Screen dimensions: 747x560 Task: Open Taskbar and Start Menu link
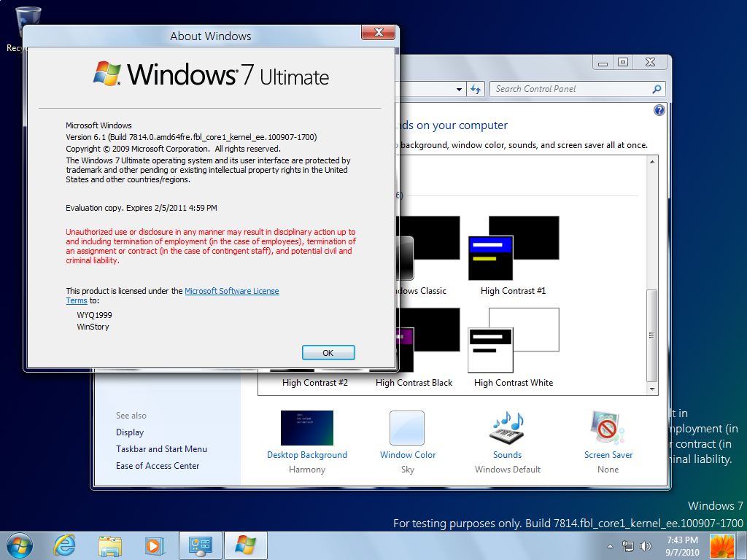[161, 449]
